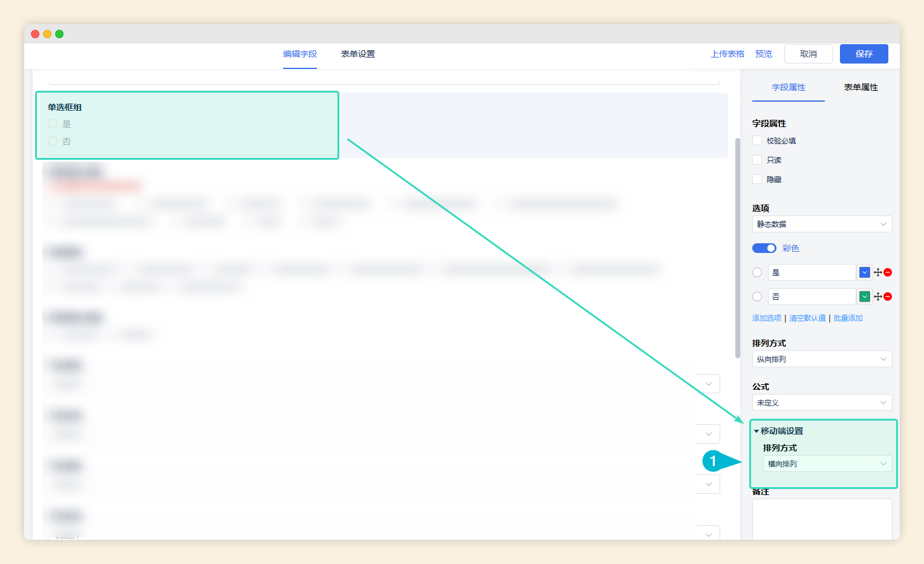
Task: Remove option 是 with the red minus icon
Action: coord(888,272)
